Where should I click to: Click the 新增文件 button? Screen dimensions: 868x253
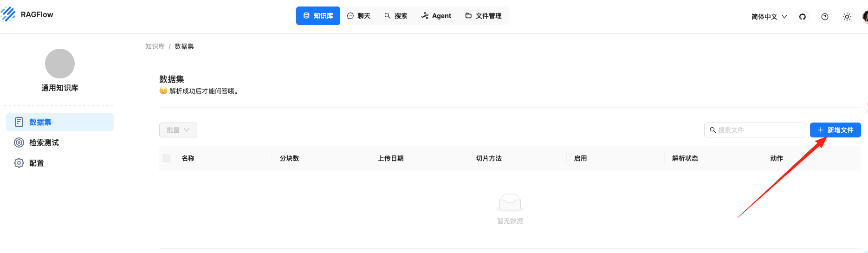(835, 130)
